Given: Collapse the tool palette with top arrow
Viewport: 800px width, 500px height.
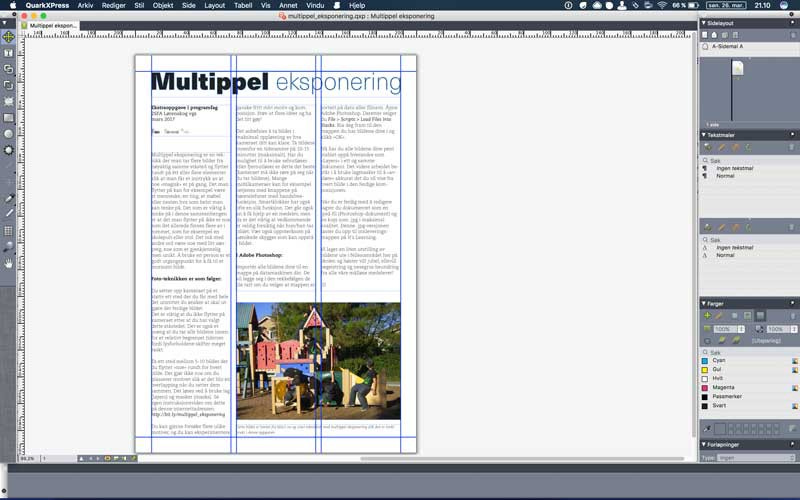Looking at the screenshot, I should coord(5,23).
